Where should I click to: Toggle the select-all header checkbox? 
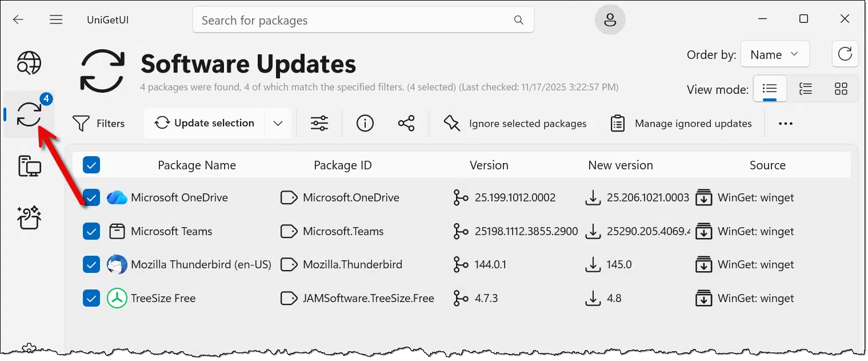click(x=91, y=165)
